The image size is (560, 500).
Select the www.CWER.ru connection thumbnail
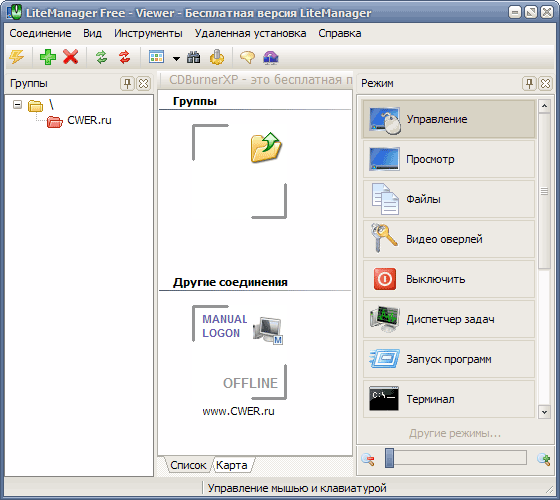coord(239,352)
